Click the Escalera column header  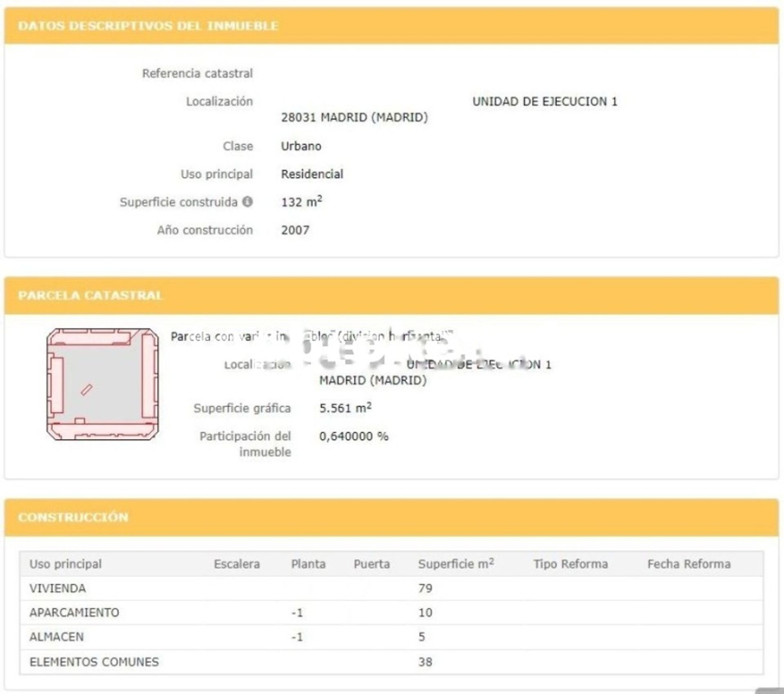click(237, 564)
